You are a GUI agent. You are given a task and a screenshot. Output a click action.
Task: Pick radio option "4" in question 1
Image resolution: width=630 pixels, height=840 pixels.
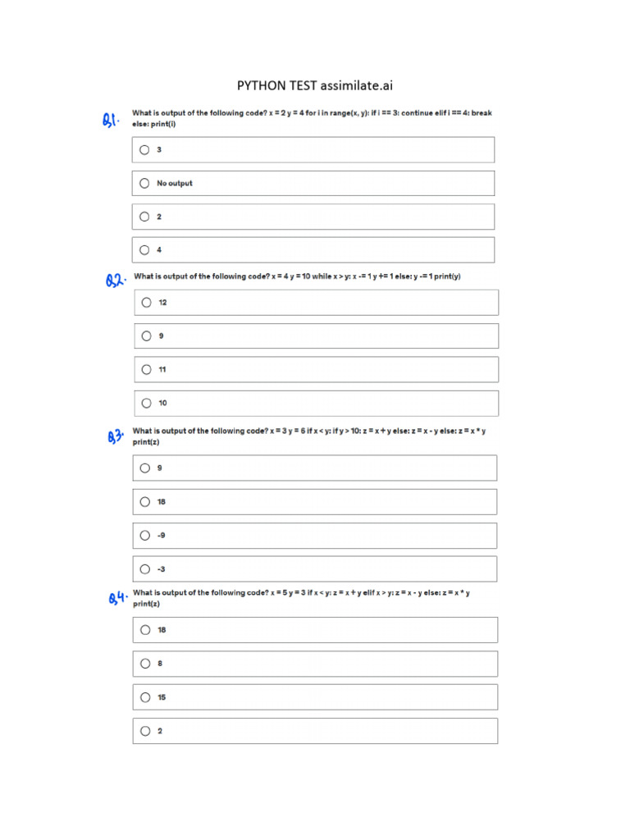pyautogui.click(x=144, y=250)
